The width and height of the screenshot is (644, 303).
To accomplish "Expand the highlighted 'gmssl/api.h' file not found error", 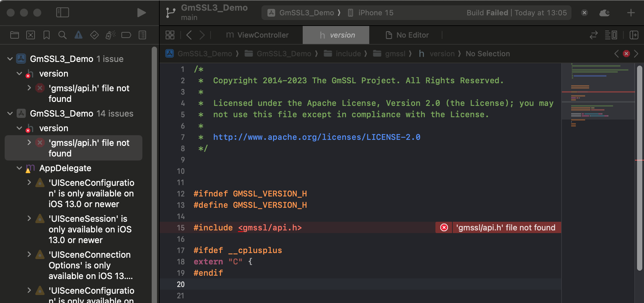I will (29, 143).
